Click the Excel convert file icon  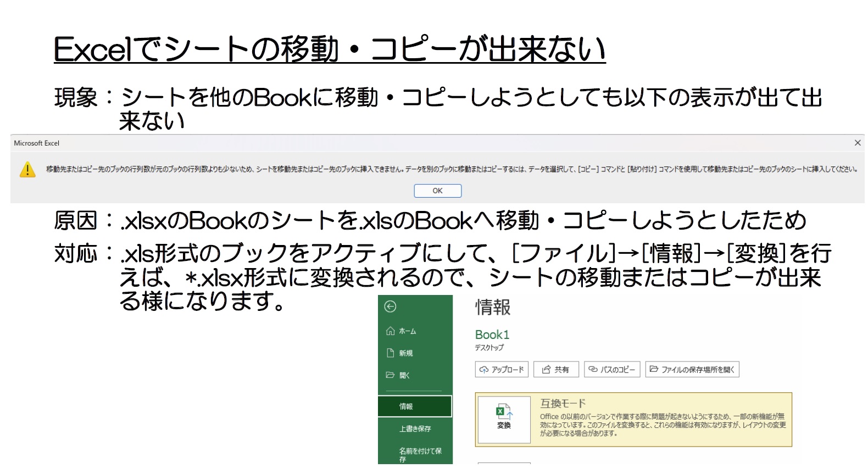point(504,412)
